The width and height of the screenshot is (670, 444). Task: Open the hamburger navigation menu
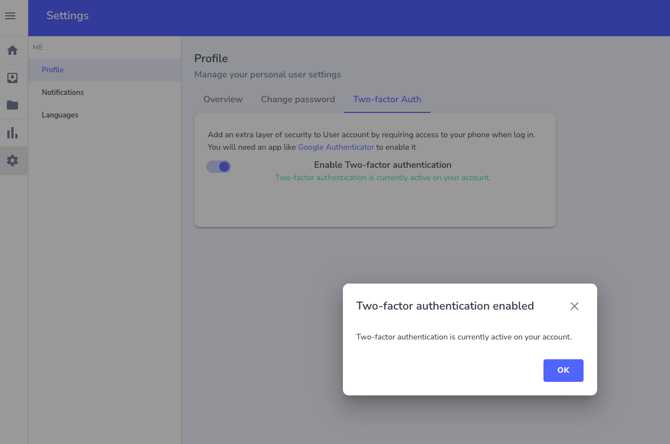(10, 16)
